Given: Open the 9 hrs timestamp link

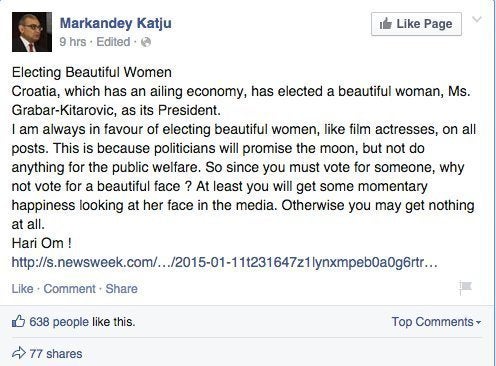Looking at the screenshot, I should coord(73,42).
